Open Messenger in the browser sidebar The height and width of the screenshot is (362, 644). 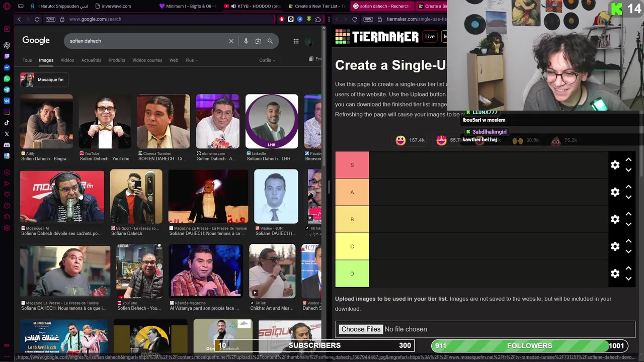point(7,67)
